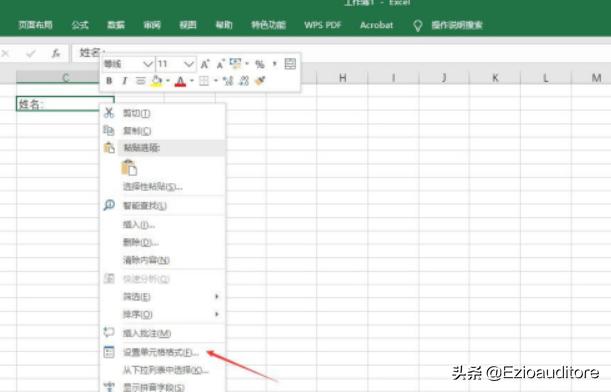Select column header J
The image size is (611, 392).
point(444,78)
